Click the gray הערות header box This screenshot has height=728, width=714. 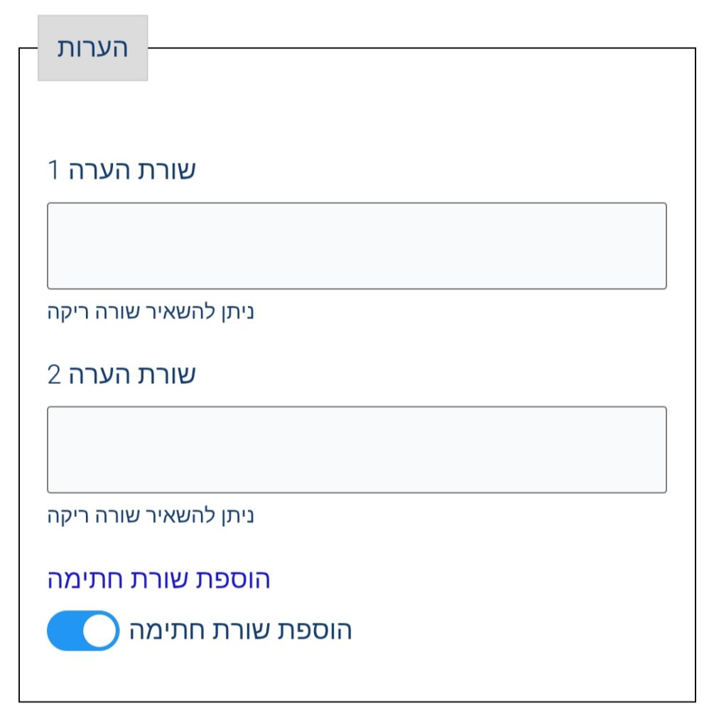click(x=92, y=48)
